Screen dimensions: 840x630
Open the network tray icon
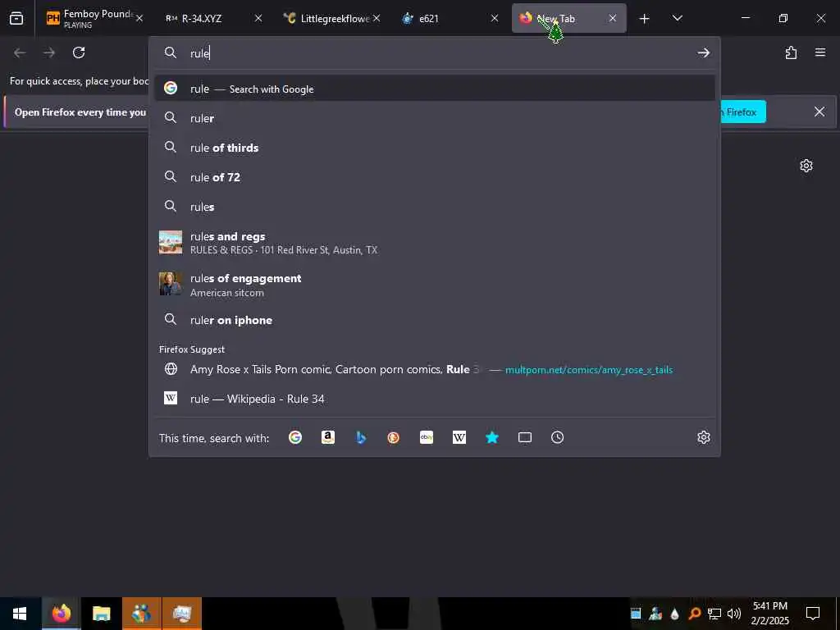click(714, 614)
